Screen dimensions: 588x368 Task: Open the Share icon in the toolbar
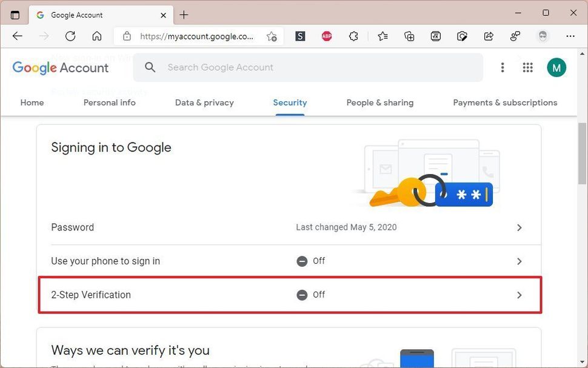[489, 36]
